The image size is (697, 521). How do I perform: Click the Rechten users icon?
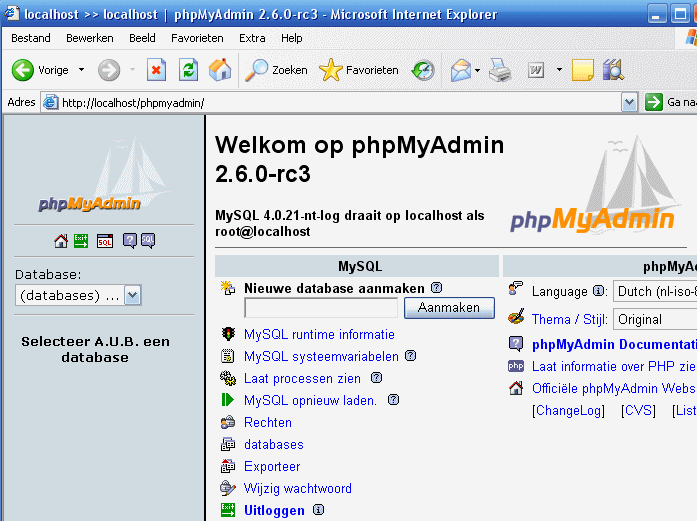[228, 422]
